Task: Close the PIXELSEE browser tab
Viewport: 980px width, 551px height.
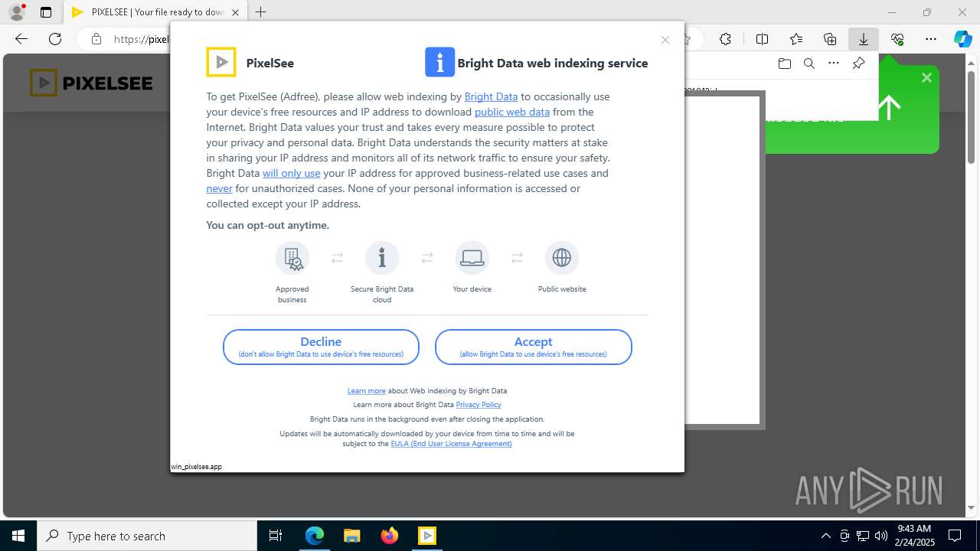Action: [236, 12]
